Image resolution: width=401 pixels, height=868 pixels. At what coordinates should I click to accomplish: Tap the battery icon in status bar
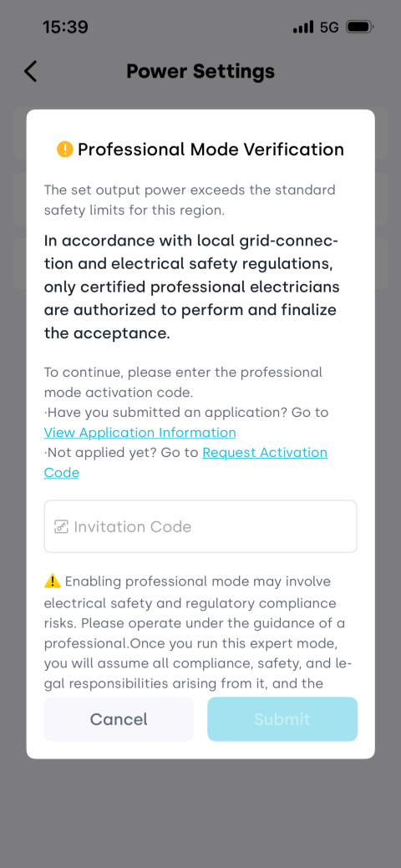pos(360,27)
